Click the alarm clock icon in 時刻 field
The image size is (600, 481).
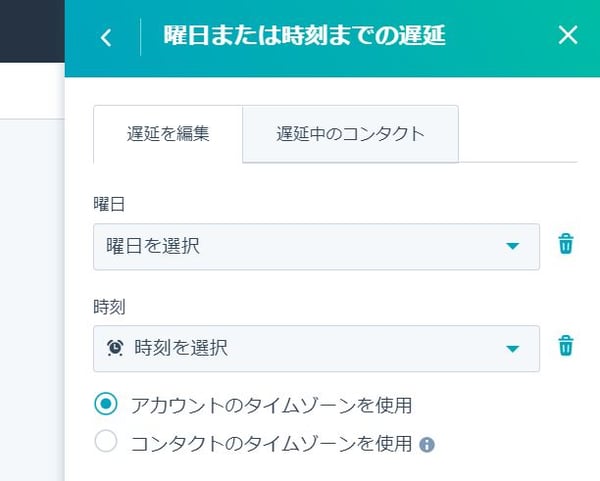point(115,348)
